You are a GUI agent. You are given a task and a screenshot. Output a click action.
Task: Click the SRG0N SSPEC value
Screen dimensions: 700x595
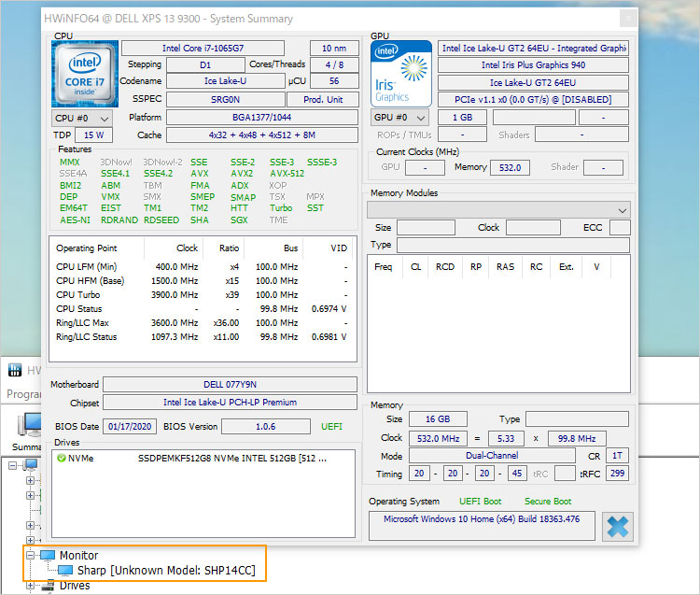tap(226, 100)
